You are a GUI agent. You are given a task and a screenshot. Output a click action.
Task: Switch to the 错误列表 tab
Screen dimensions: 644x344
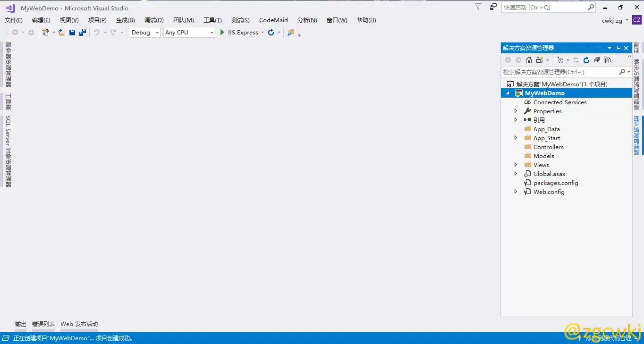43,324
